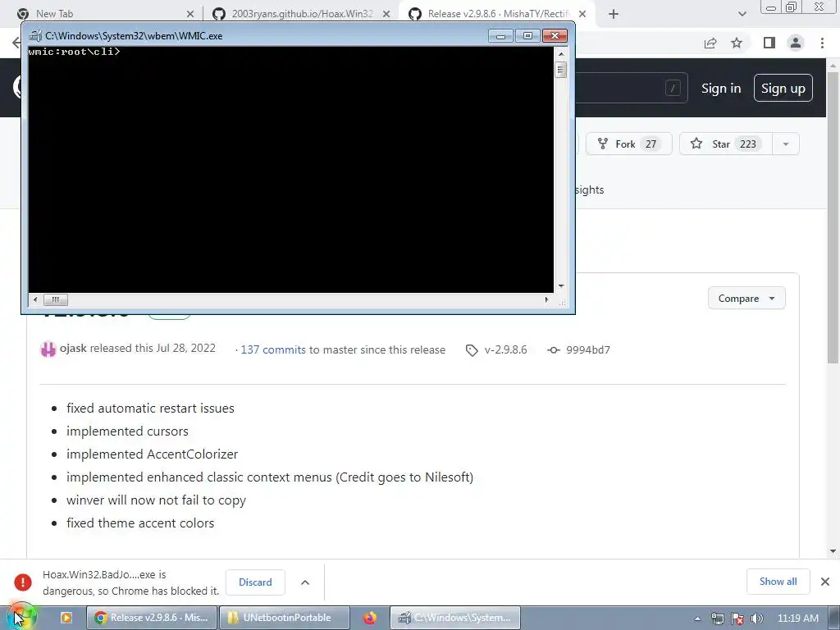The width and height of the screenshot is (840, 630).
Task: Expand the Star lists dropdown arrow
Action: 786,144
